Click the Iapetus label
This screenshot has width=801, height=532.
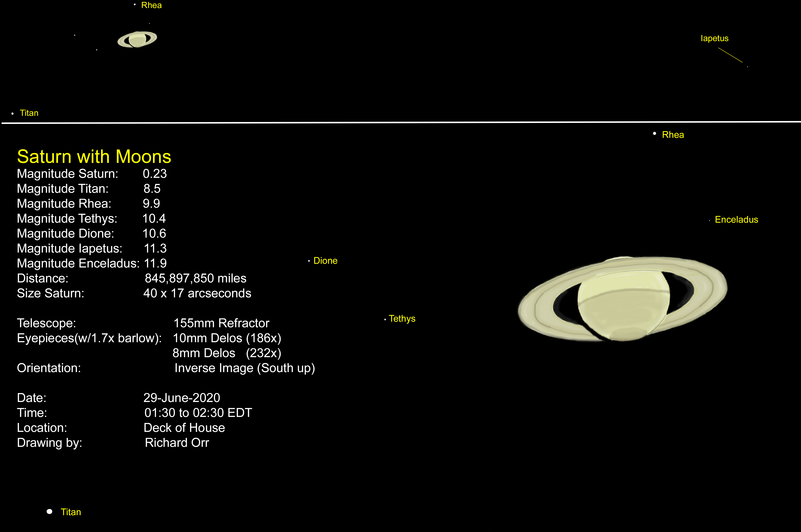[715, 38]
